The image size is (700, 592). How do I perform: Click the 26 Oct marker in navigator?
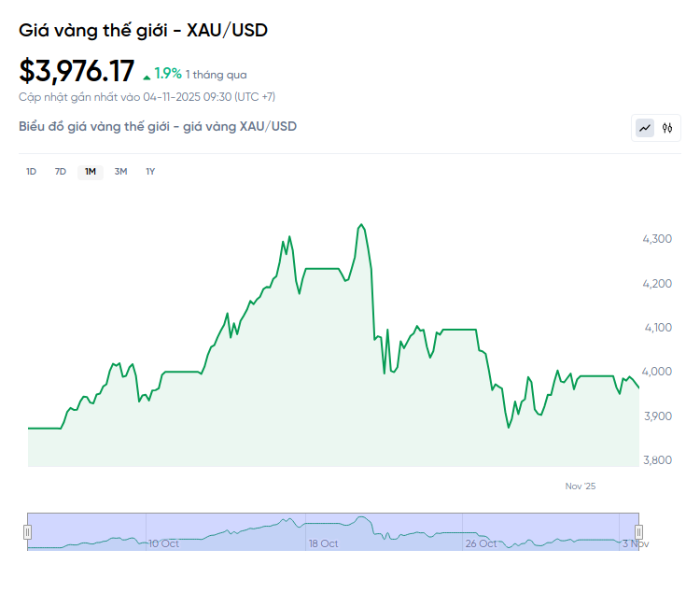pyautogui.click(x=482, y=543)
